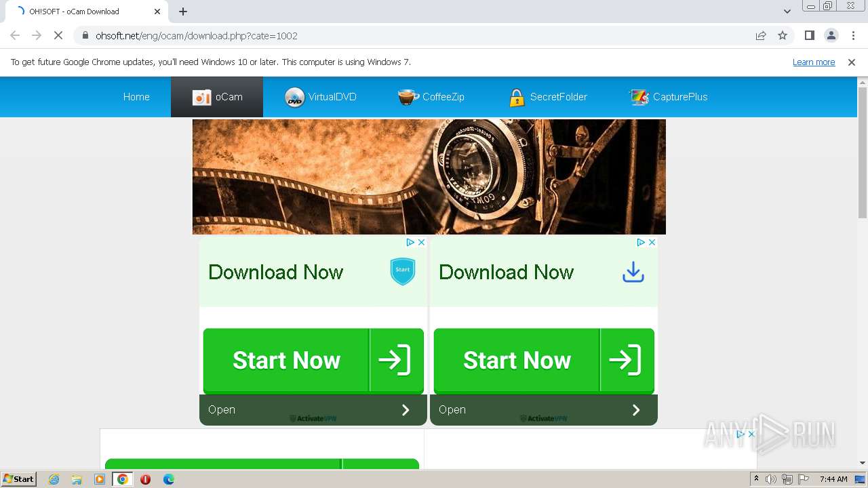This screenshot has height=488, width=868.
Task: Open the volume control tray icon
Action: tap(771, 479)
